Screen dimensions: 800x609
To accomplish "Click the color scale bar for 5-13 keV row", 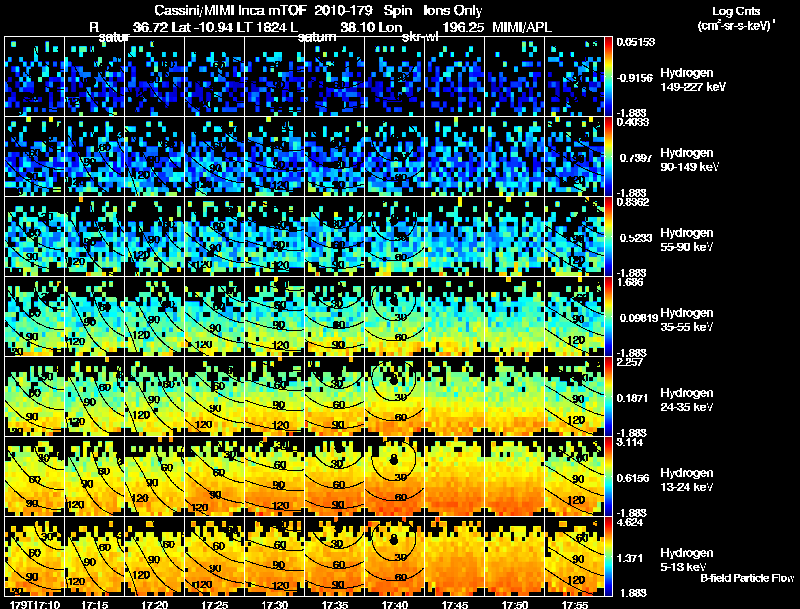I will coord(608,556).
